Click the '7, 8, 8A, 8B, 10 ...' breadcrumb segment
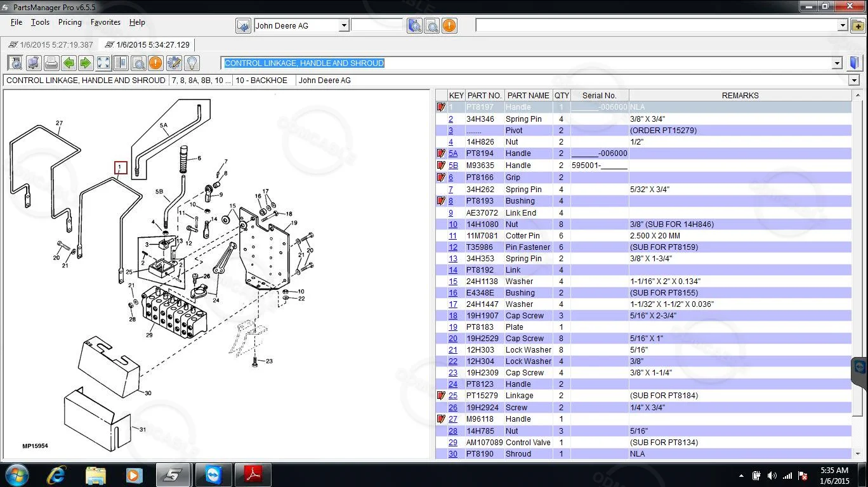868x487 pixels. click(201, 81)
